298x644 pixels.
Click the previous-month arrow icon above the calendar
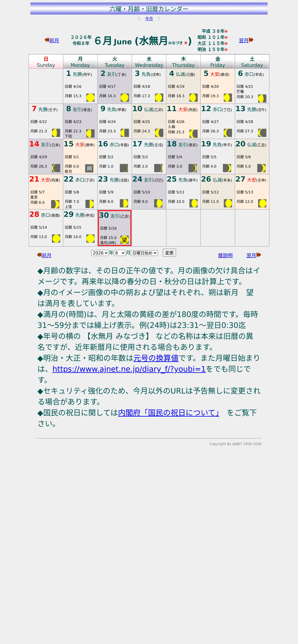coord(47,40)
